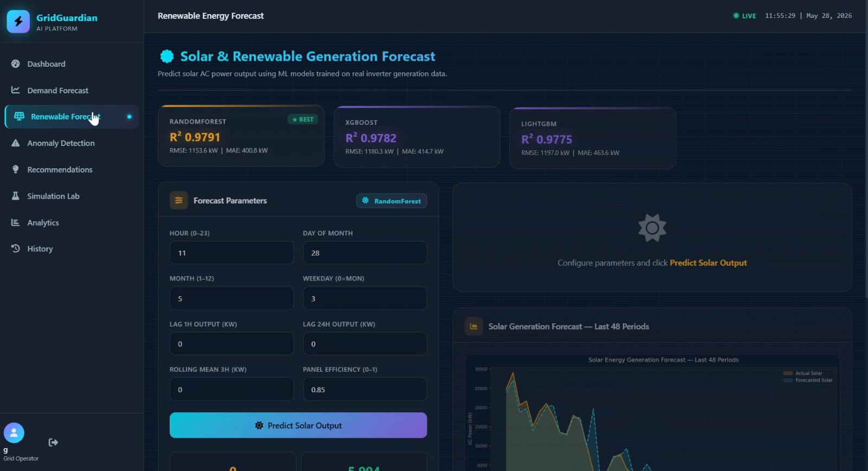
Task: Click the Predict Solar Output button
Action: click(298, 425)
